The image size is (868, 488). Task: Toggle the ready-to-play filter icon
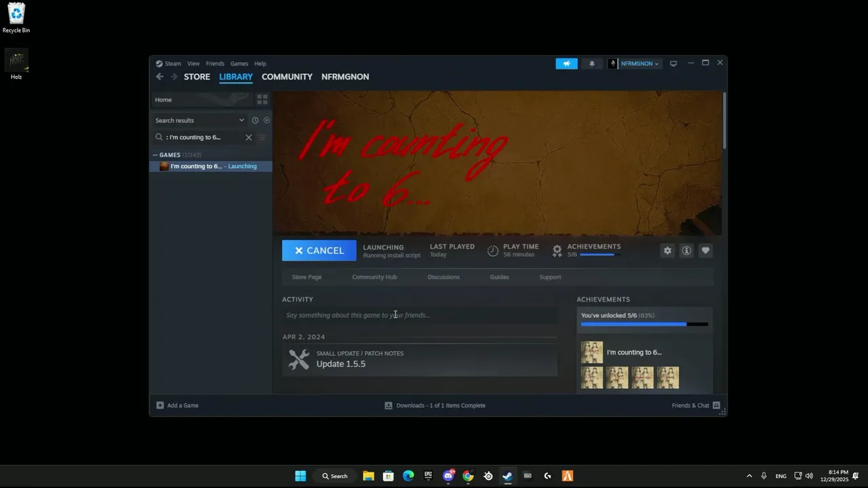pyautogui.click(x=267, y=120)
